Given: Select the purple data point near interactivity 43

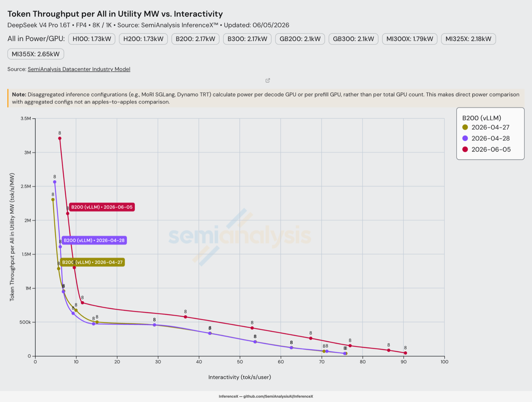Looking at the screenshot, I should click(210, 333).
